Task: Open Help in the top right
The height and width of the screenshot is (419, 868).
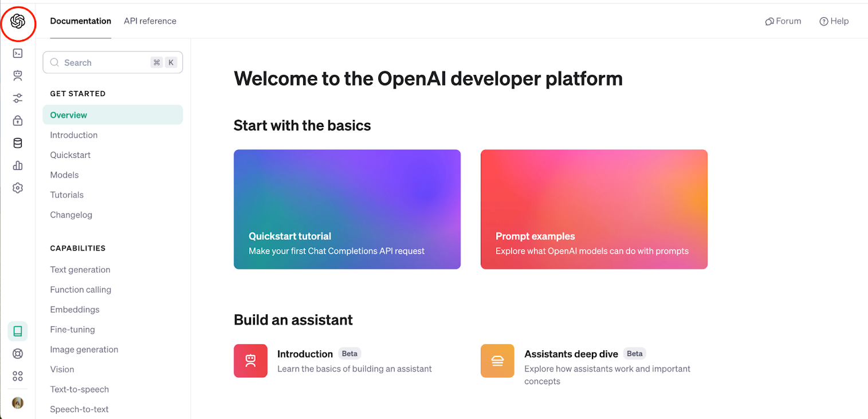Action: [x=834, y=21]
